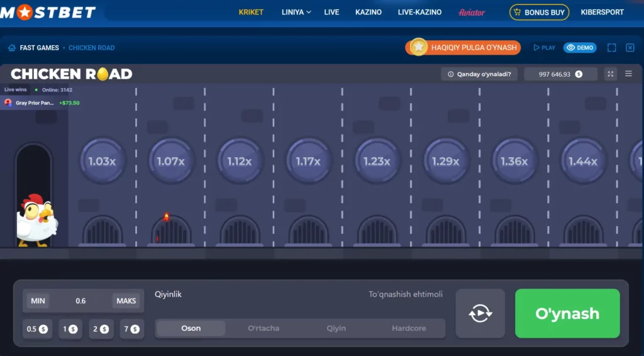
Task: Open the hamburger menu in game
Action: [x=628, y=74]
